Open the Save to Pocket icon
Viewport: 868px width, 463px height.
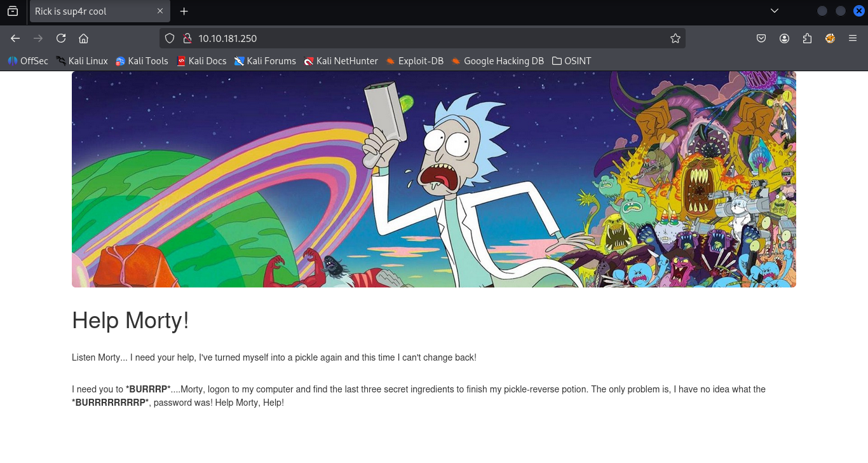pos(761,38)
